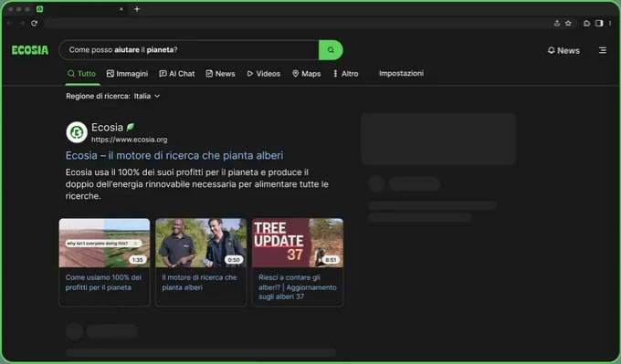Screen dimensions: 621x364
Task: Open the browser extensions puzzle icon
Action: point(586,24)
